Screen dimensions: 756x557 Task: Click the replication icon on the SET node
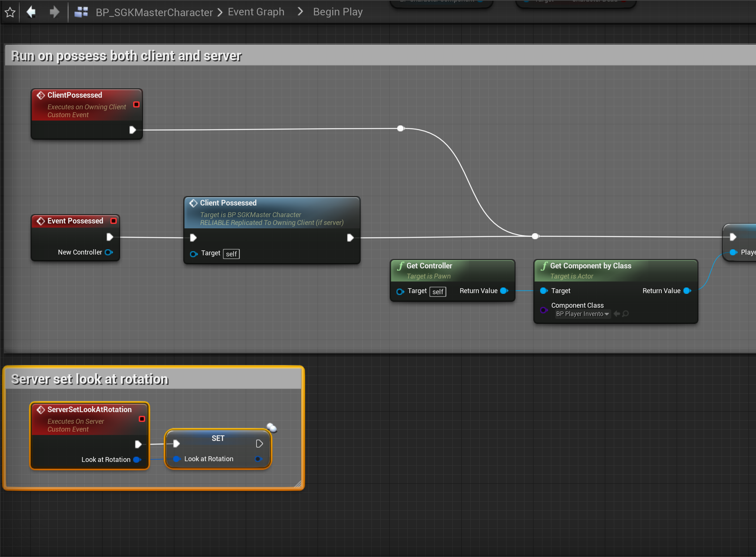(x=272, y=427)
